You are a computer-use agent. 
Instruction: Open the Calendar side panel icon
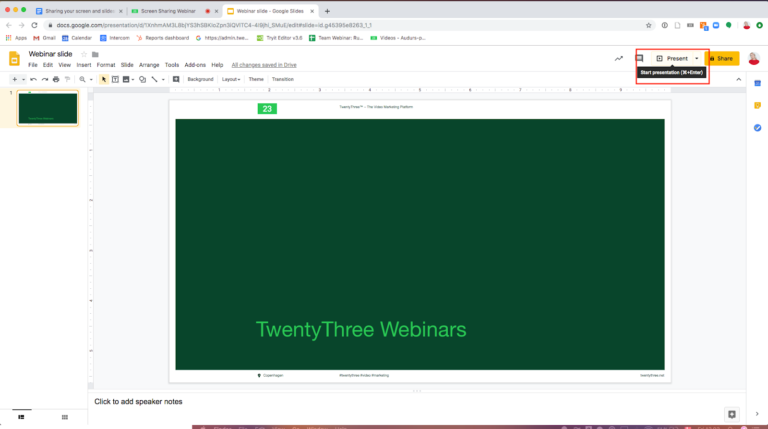tap(757, 84)
